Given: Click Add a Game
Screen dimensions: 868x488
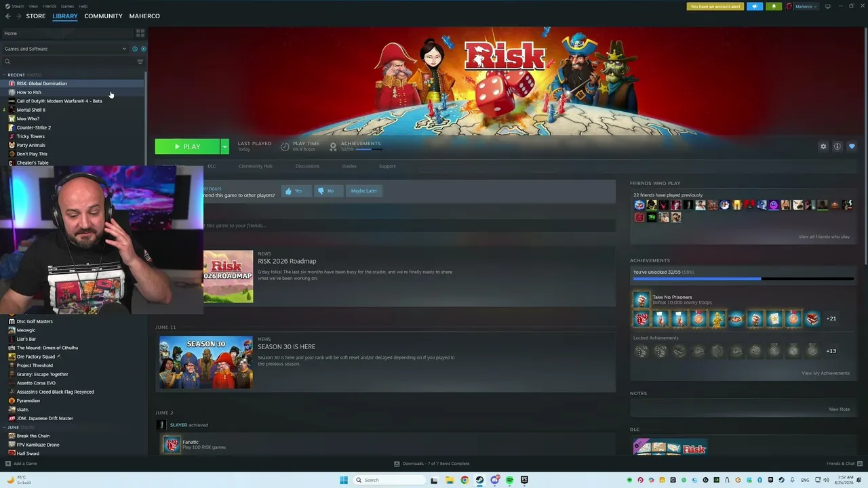Looking at the screenshot, I should [21, 464].
